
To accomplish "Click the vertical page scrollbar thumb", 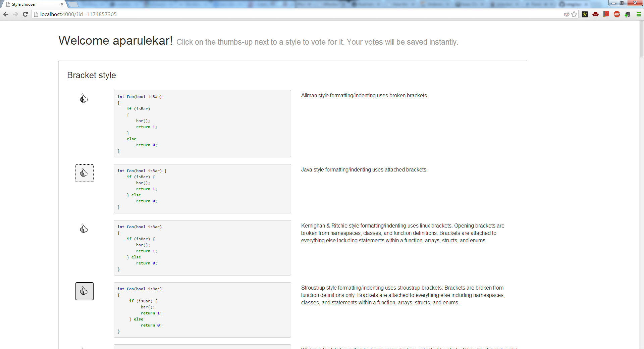I will 641,40.
